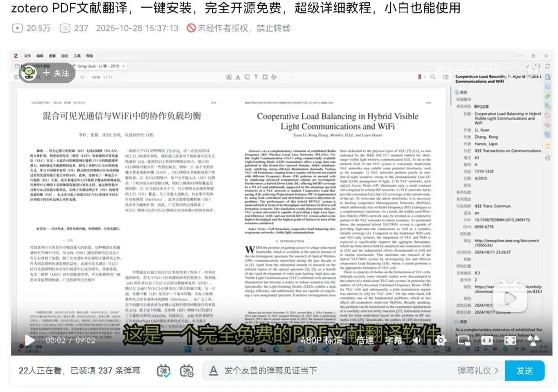Image resolution: width=558 pixels, height=392 pixels.
Task: Open player settings gear icon
Action: [x=441, y=340]
